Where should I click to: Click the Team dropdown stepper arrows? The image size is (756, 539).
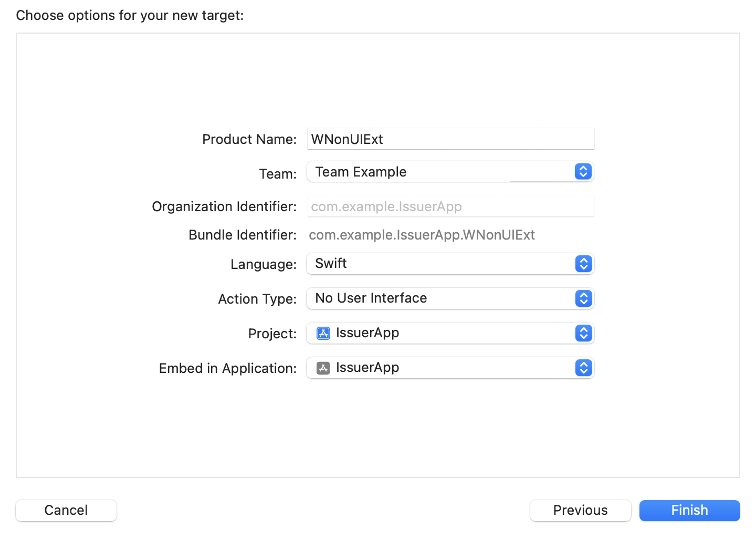[x=583, y=172]
